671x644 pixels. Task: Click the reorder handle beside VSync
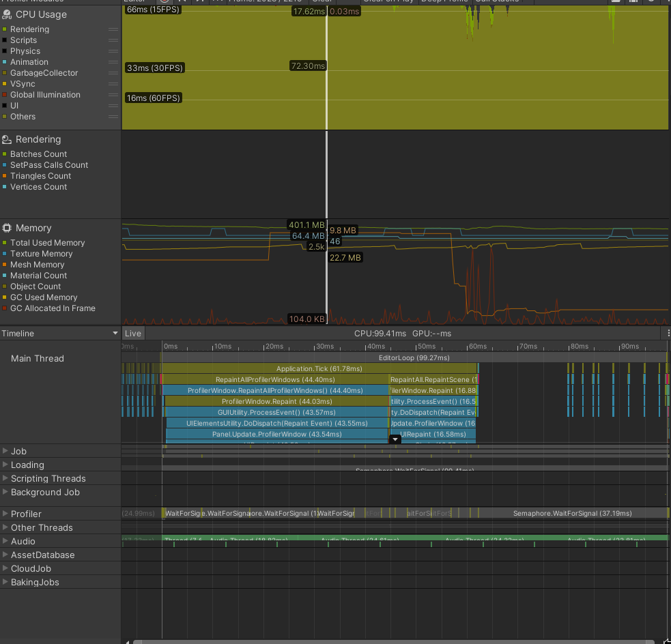tap(113, 84)
